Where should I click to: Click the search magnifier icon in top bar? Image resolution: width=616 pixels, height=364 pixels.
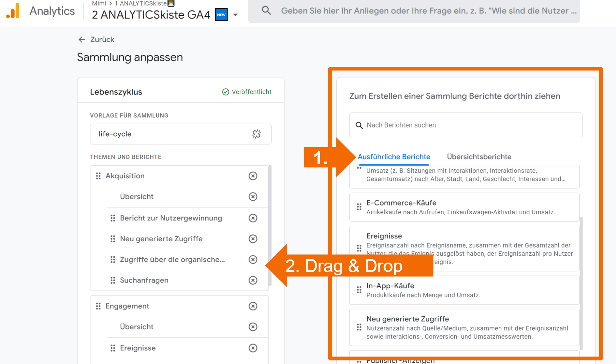(x=266, y=11)
